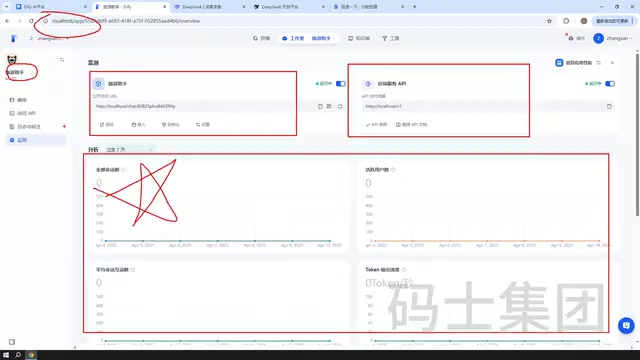Image resolution: width=640 pixels, height=360 pixels.
Task: Switch to the 百度一下 browser tab
Action: [368, 7]
